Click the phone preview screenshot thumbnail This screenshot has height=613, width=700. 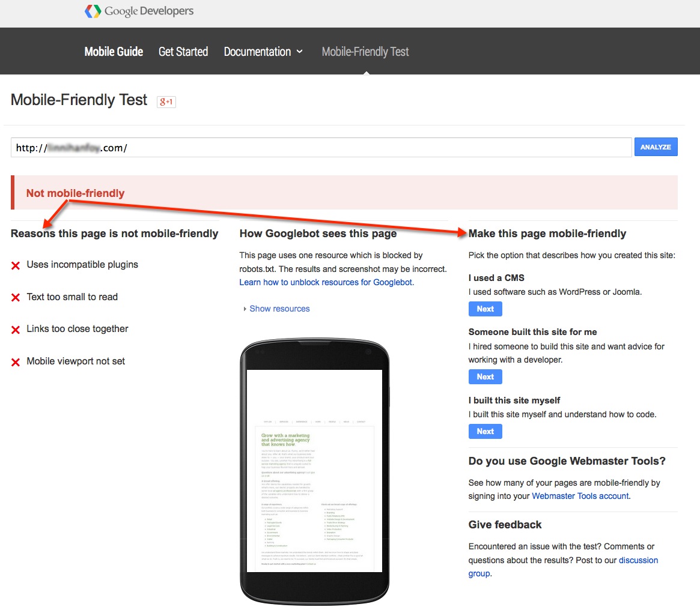click(314, 471)
